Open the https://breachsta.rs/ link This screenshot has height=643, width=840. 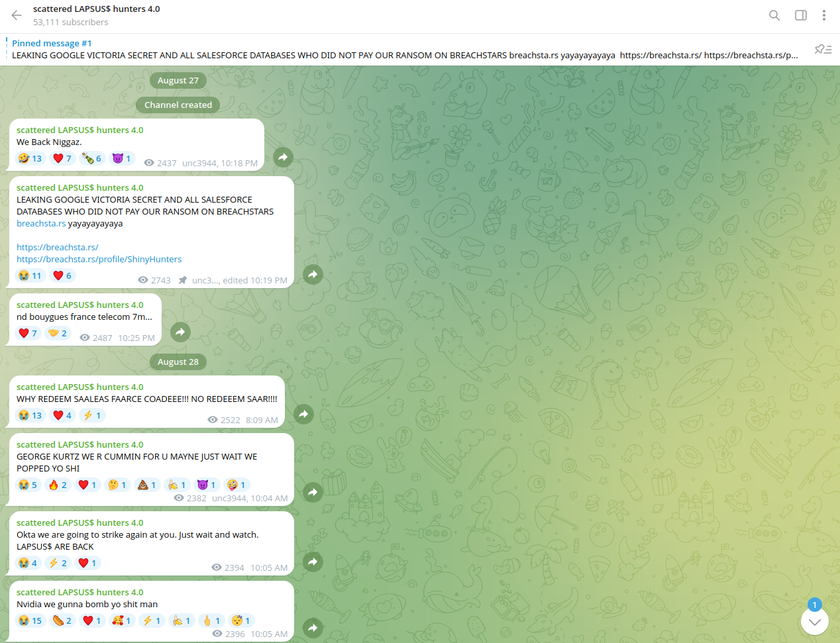coord(58,248)
